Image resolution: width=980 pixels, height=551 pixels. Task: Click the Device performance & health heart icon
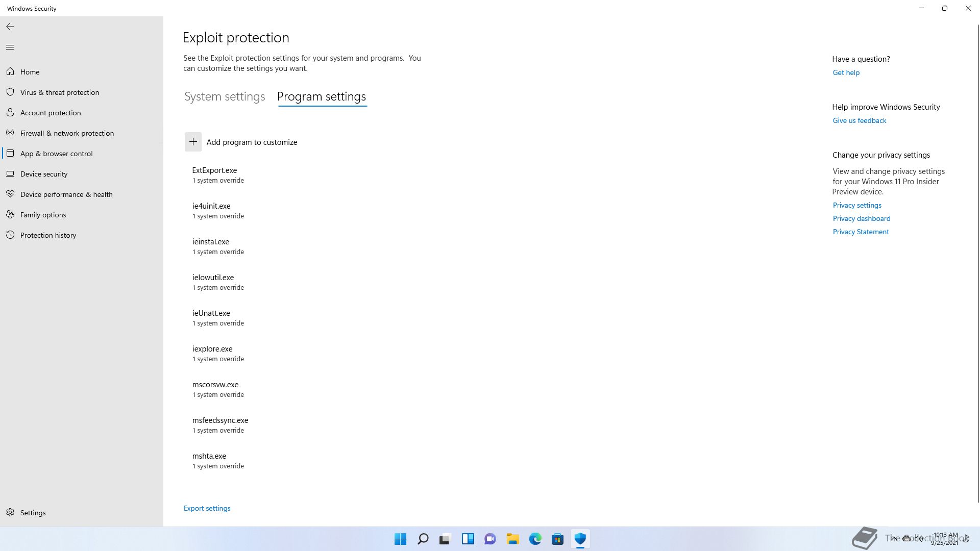(x=10, y=194)
